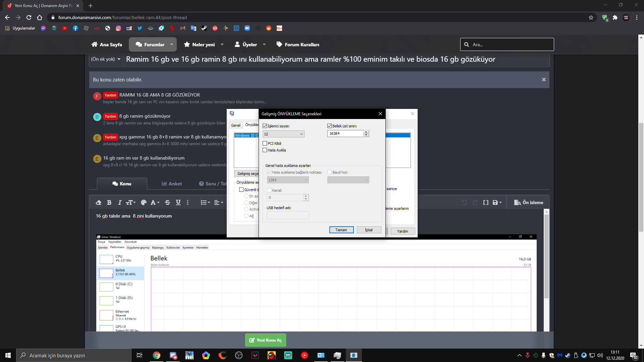Open the Gmail bookmark icon
The image size is (644, 362).
[x=183, y=28]
